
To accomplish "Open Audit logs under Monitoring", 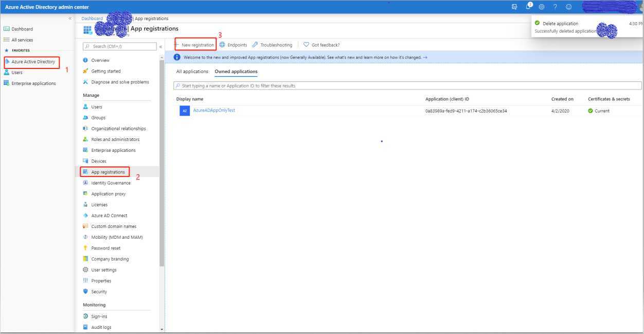I will point(101,327).
